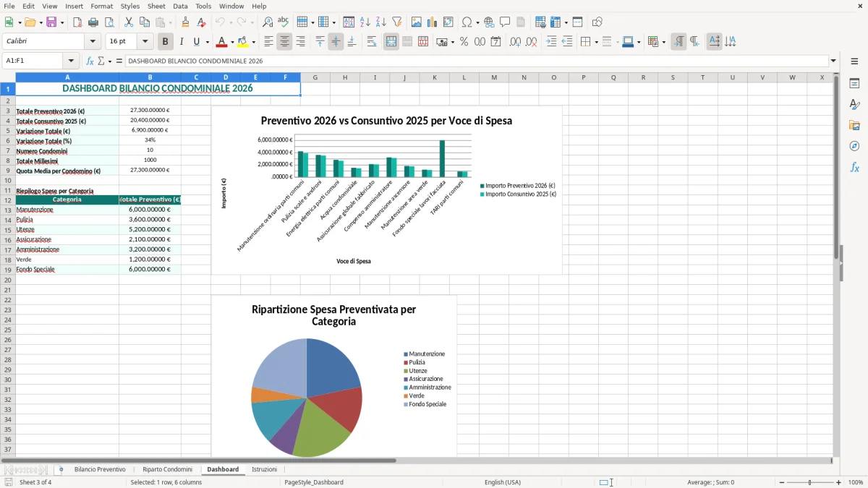Open the Special Character dropdown arrow
The height and width of the screenshot is (488, 868).
point(477,22)
